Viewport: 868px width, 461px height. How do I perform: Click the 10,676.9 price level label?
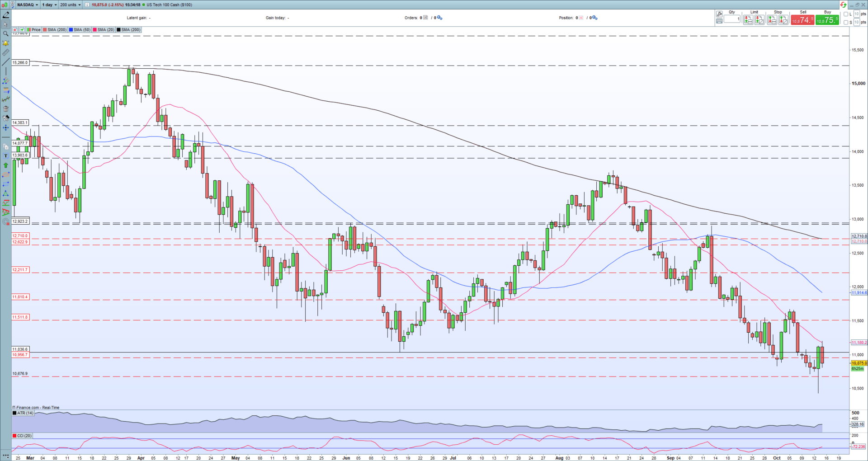point(20,374)
